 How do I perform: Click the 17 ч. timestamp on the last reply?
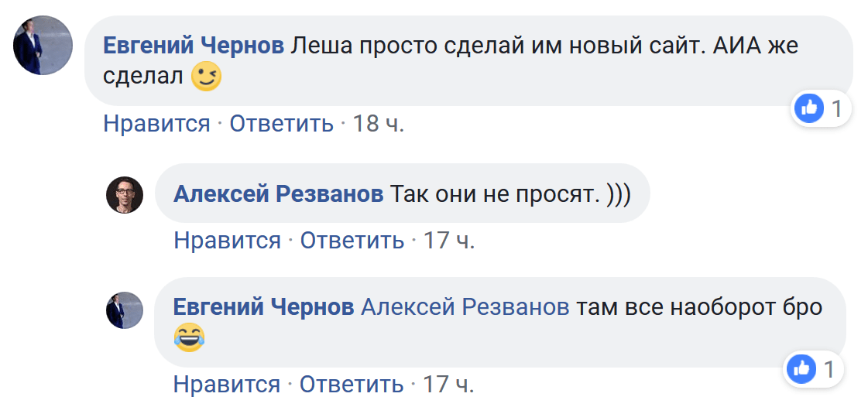(x=449, y=384)
